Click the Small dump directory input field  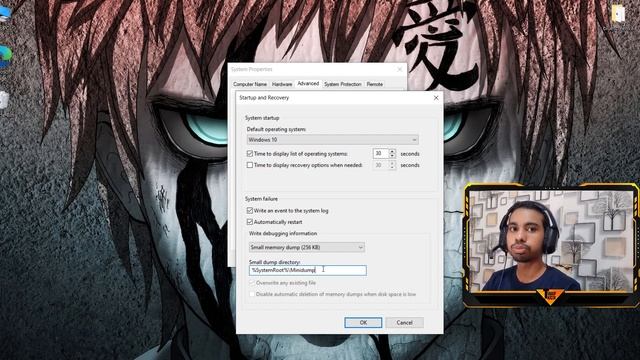point(308,270)
